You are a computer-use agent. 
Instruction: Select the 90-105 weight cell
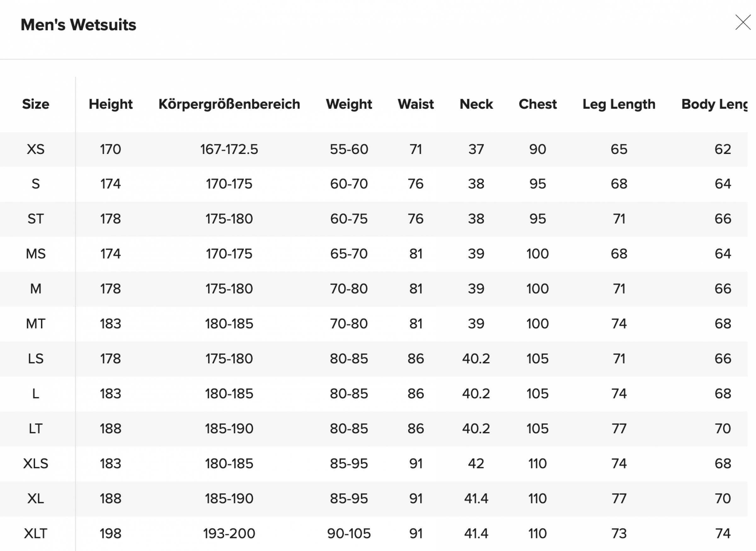coord(349,533)
